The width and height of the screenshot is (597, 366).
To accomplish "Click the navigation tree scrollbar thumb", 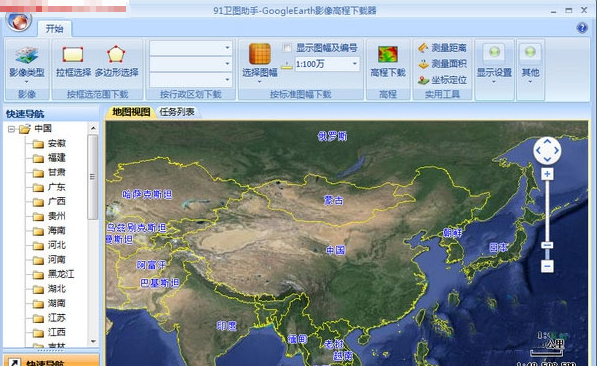I will point(93,177).
